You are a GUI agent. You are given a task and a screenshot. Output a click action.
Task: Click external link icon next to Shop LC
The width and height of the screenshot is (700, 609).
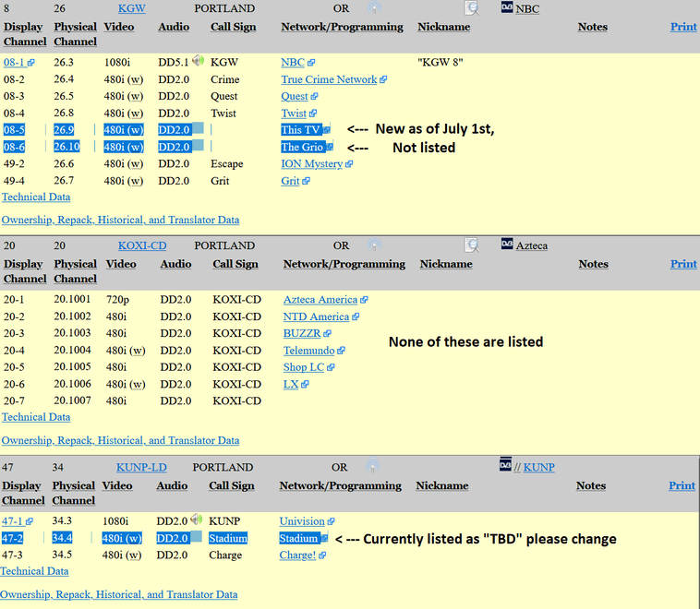pyautogui.click(x=331, y=368)
